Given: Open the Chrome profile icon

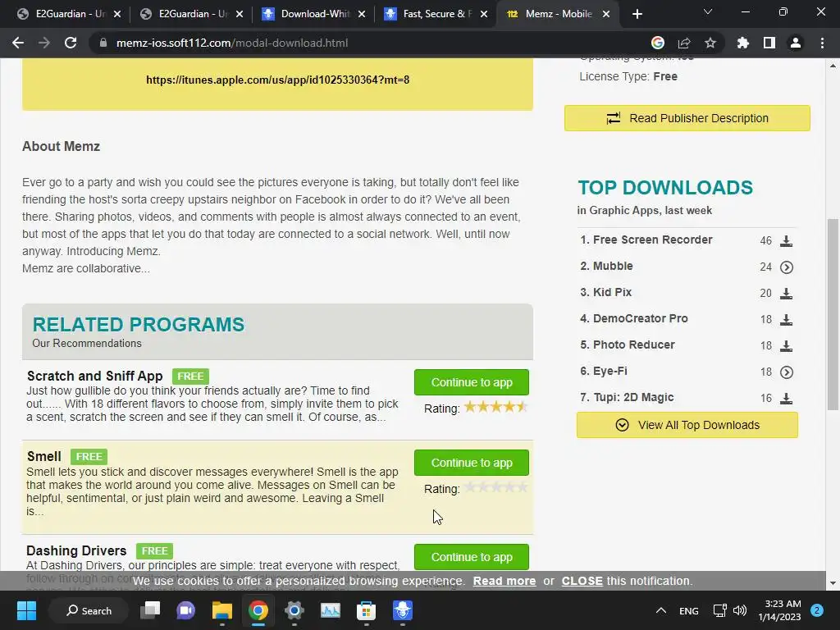Looking at the screenshot, I should pos(796,43).
